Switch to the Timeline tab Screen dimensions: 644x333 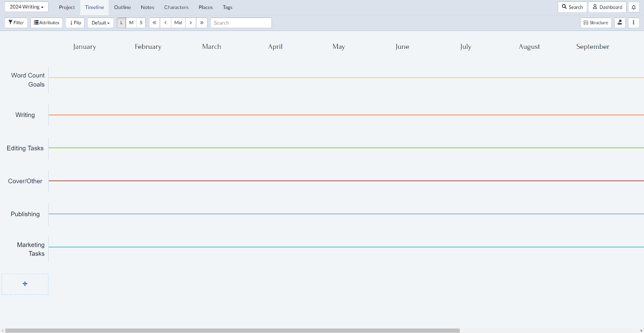pyautogui.click(x=94, y=8)
